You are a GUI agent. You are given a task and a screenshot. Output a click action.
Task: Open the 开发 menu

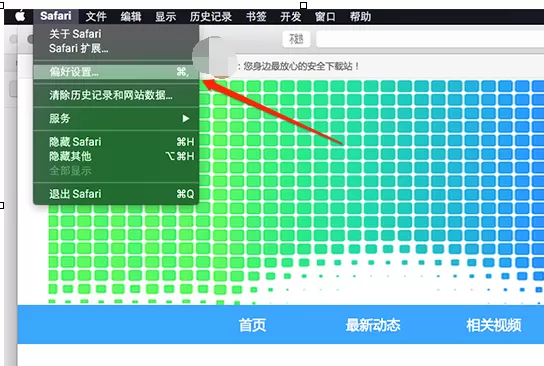tap(291, 16)
